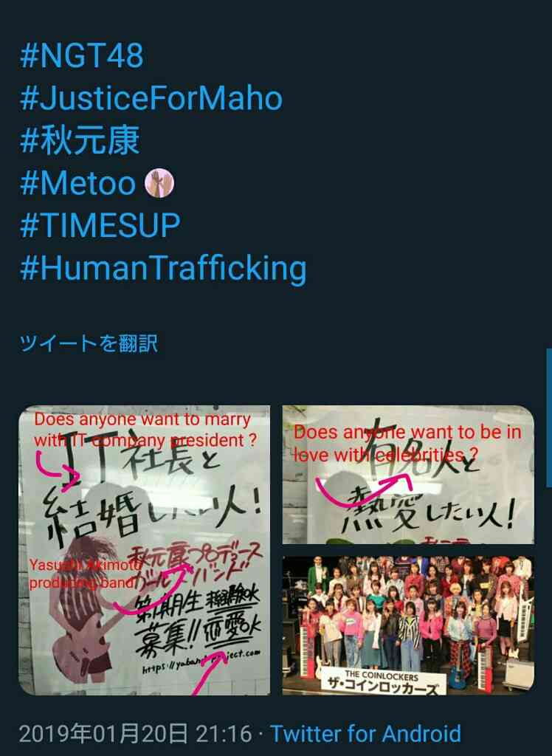Select the #Metoo hashtag
Image resolution: width=552 pixels, height=756 pixels.
point(77,183)
